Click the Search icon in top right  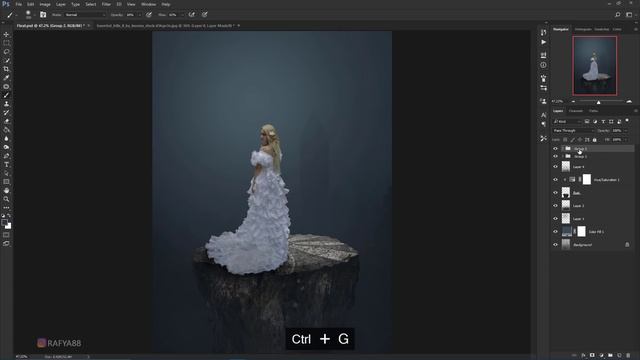point(618,15)
